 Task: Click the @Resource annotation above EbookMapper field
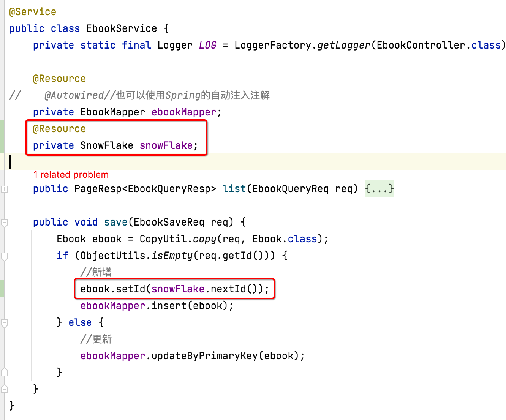pyautogui.click(x=59, y=79)
